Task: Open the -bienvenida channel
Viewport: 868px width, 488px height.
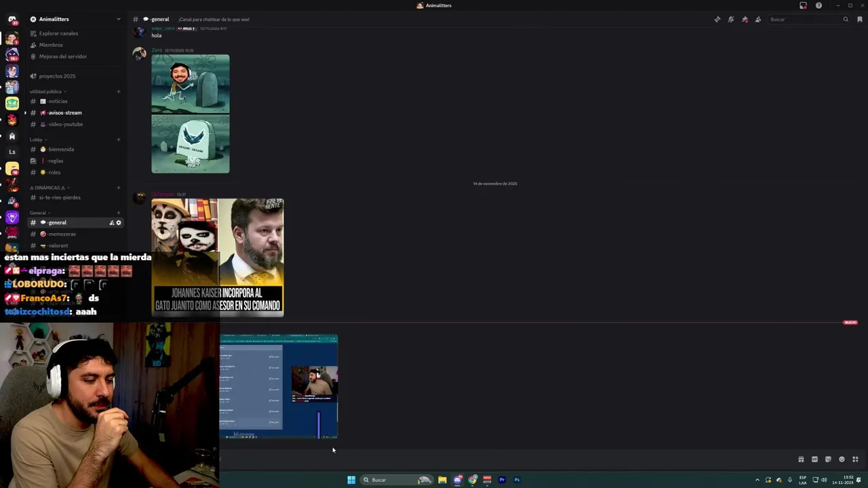Action: click(x=60, y=149)
